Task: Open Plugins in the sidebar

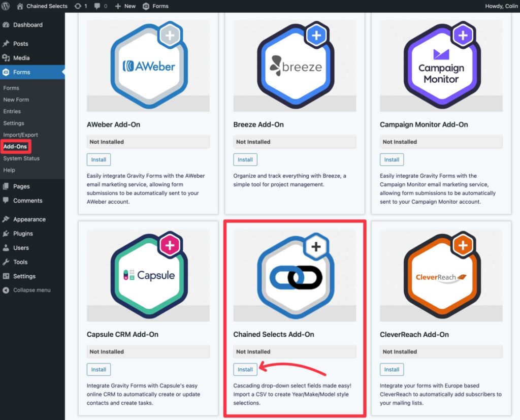Action: click(23, 234)
